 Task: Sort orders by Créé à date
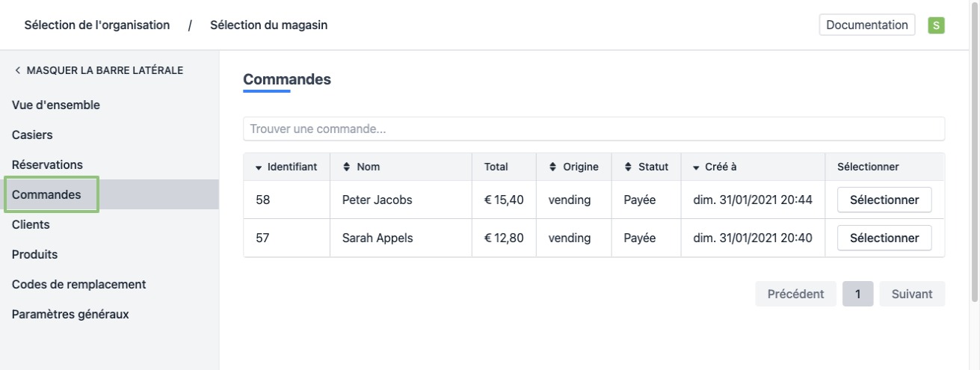point(697,167)
